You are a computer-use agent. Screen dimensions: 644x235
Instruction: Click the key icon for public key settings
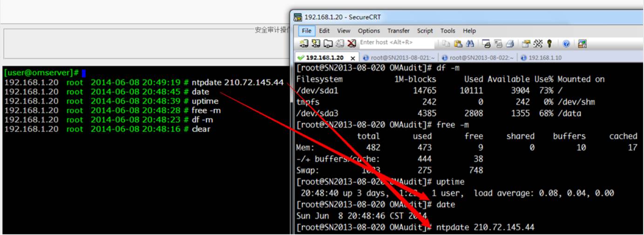click(x=549, y=44)
